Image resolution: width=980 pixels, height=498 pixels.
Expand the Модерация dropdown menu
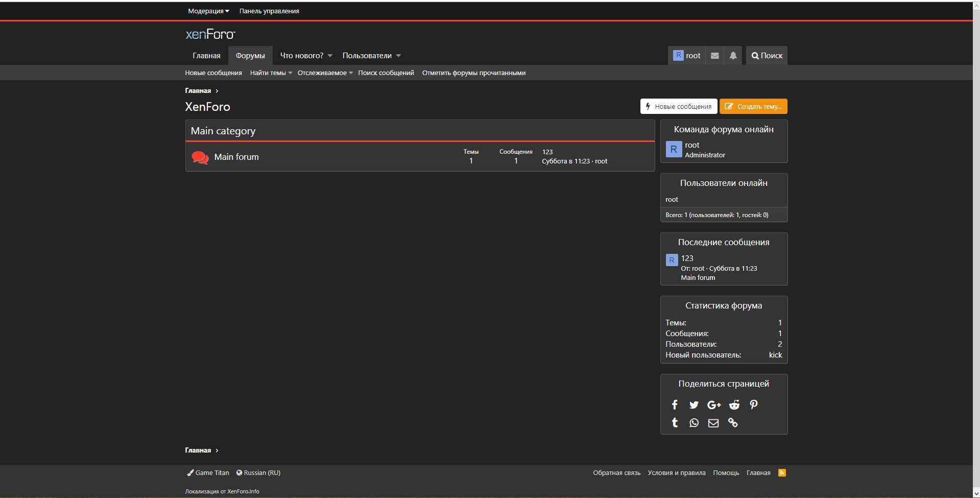click(x=208, y=11)
